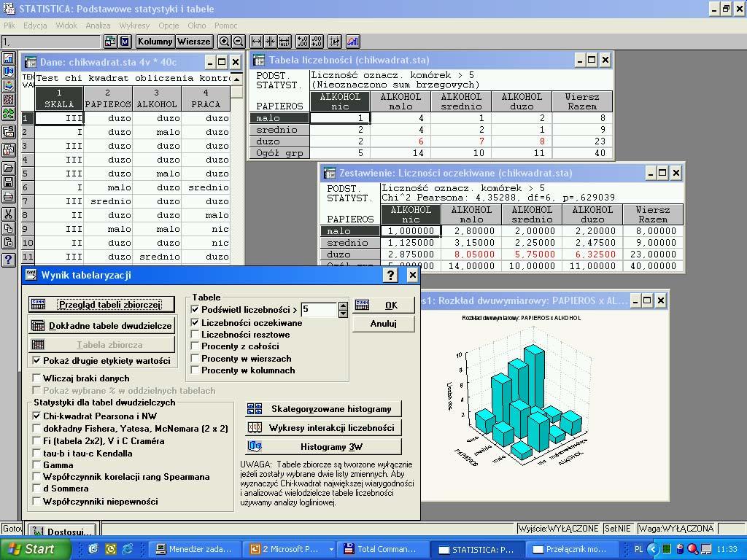Image resolution: width=747 pixels, height=560 pixels.
Task: Click the scrollsheet manager sidebar icon
Action: pyautogui.click(x=9, y=131)
